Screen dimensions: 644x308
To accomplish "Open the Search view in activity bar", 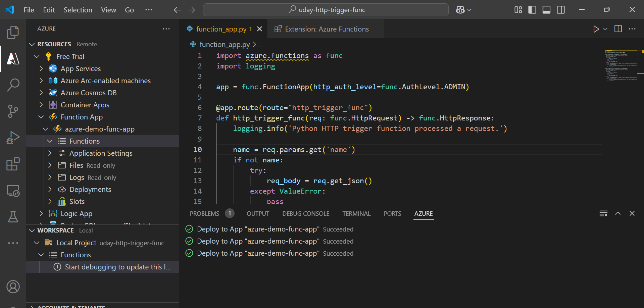I will pos(13,85).
